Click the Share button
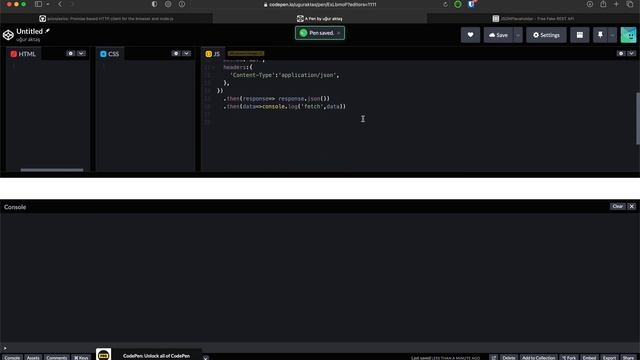 pyautogui.click(x=629, y=358)
